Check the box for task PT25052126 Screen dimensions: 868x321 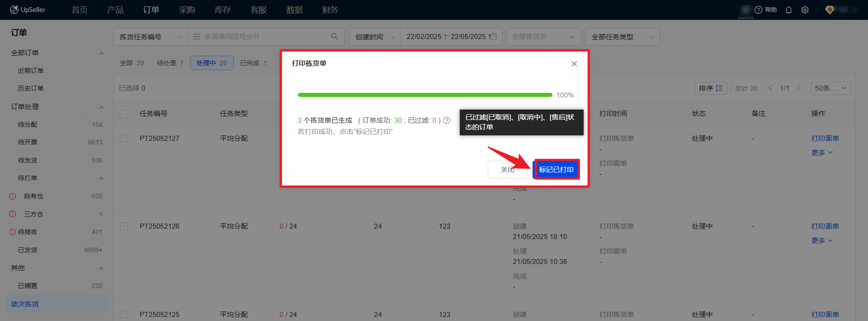pos(124,226)
